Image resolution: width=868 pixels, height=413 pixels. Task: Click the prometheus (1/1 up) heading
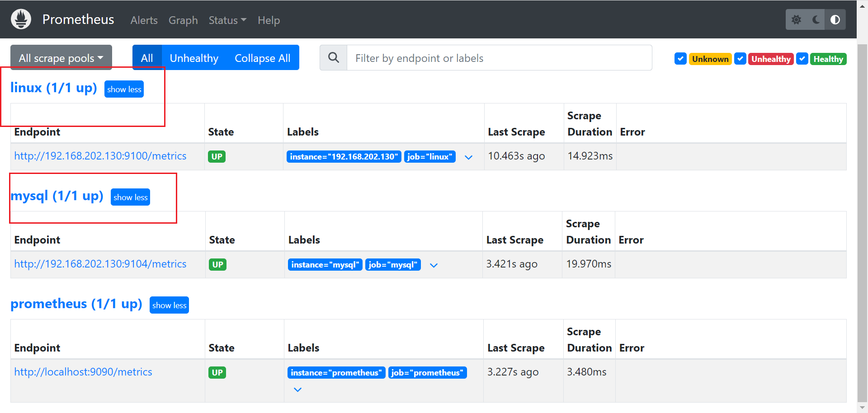pyautogui.click(x=76, y=304)
